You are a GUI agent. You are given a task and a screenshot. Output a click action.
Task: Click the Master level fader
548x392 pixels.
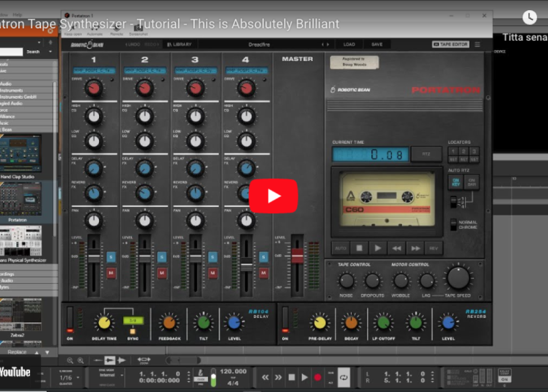click(297, 256)
